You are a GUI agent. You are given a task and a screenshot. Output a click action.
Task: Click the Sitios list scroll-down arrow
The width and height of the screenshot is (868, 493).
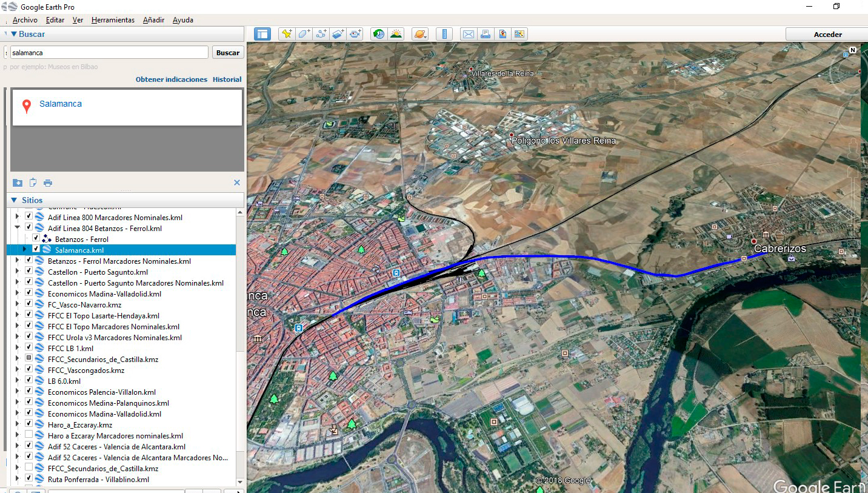(240, 482)
